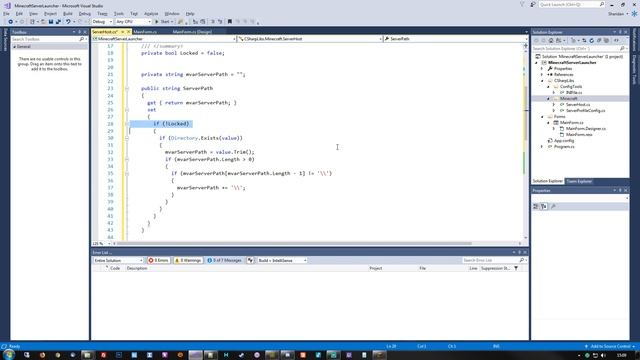Expand the Properties node in Solution Explorer
The height and width of the screenshot is (360, 640).
(x=542, y=69)
